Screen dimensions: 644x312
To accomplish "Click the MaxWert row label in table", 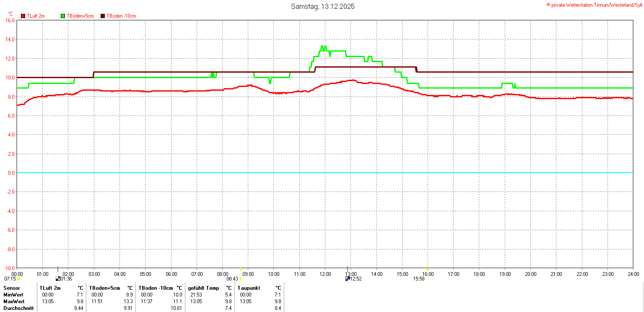I will coord(14,302).
